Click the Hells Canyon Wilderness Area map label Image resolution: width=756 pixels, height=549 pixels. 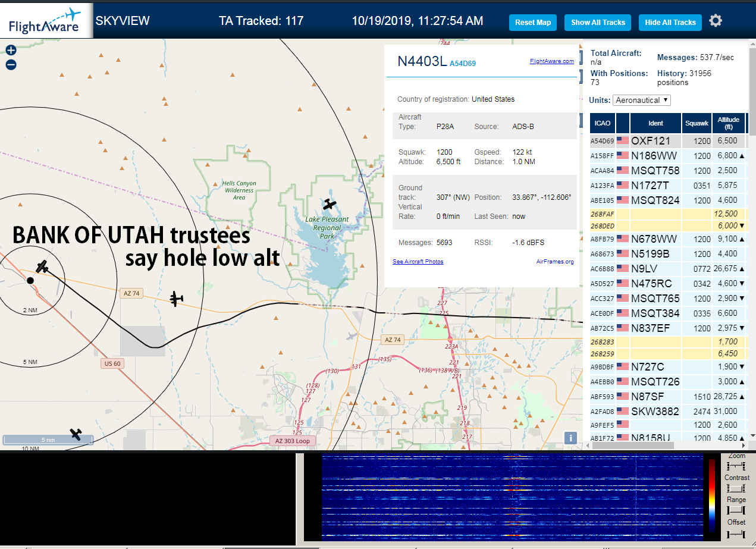click(239, 190)
